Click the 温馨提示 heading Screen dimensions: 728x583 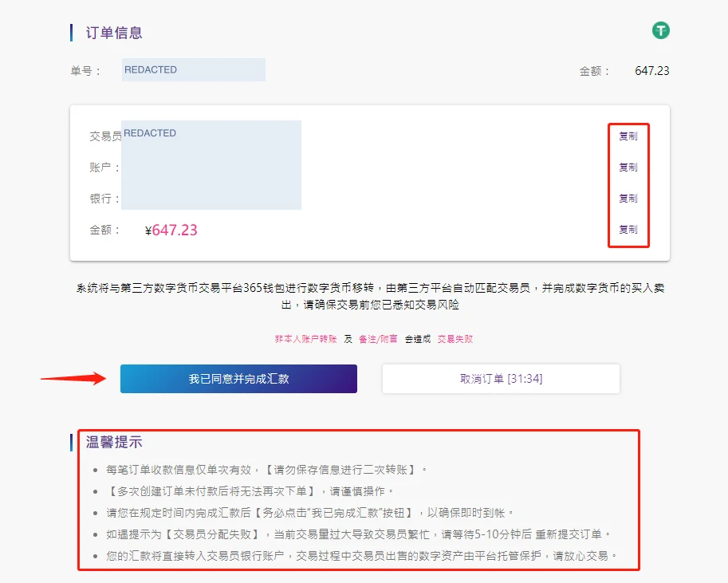point(114,443)
